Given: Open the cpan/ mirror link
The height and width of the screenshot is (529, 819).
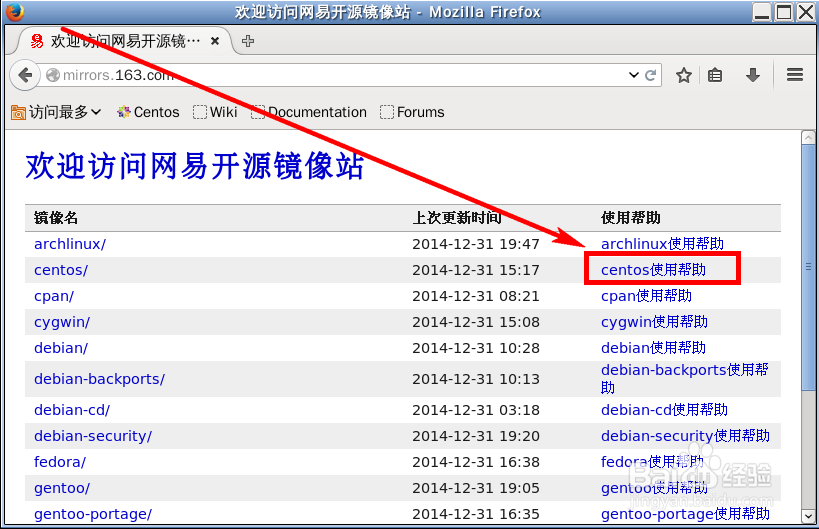Looking at the screenshot, I should [54, 296].
